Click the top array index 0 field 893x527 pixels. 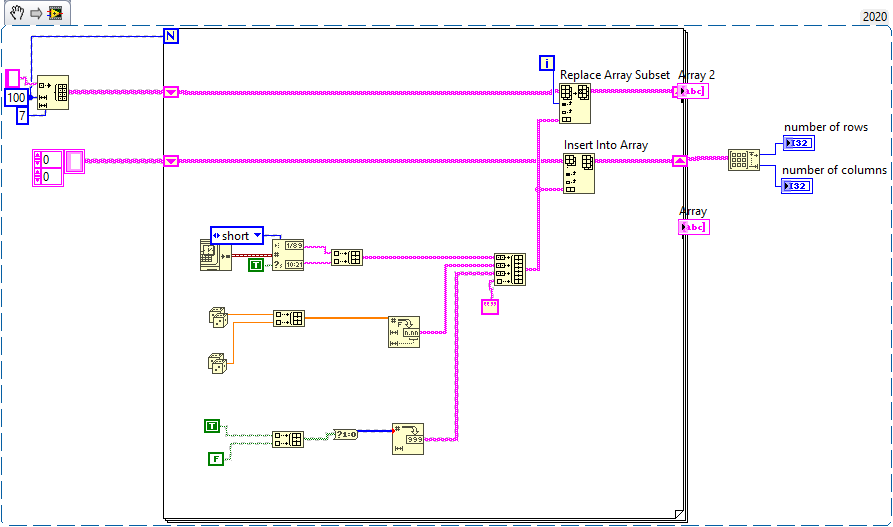52,160
